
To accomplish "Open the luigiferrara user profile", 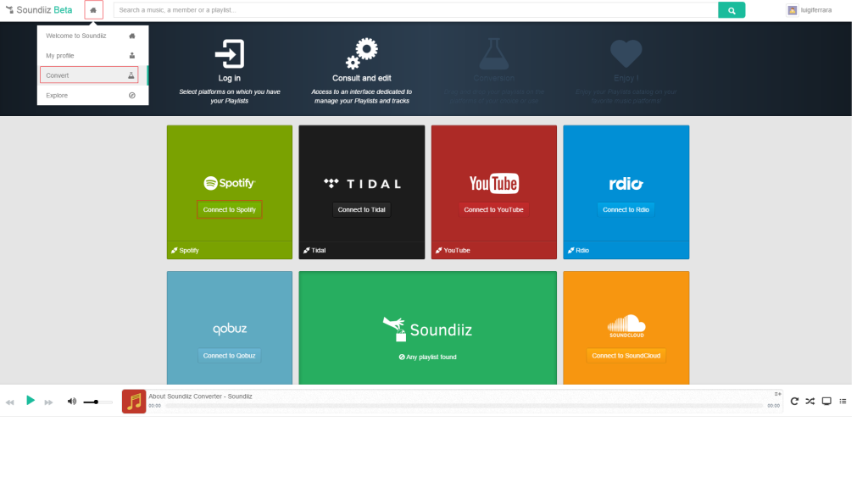I will coord(810,10).
